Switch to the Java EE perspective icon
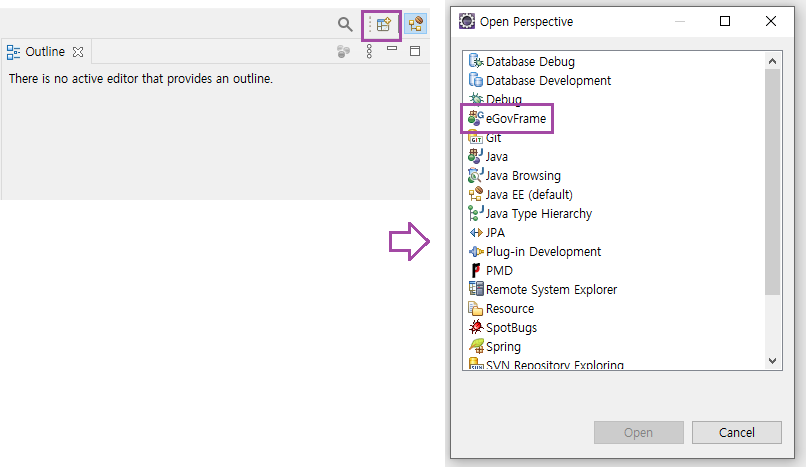 (415, 24)
